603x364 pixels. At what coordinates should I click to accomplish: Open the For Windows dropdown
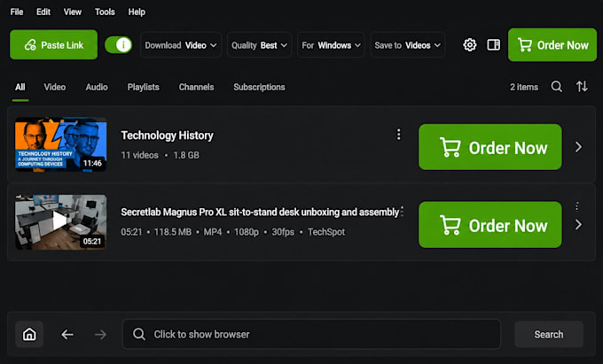tap(331, 45)
